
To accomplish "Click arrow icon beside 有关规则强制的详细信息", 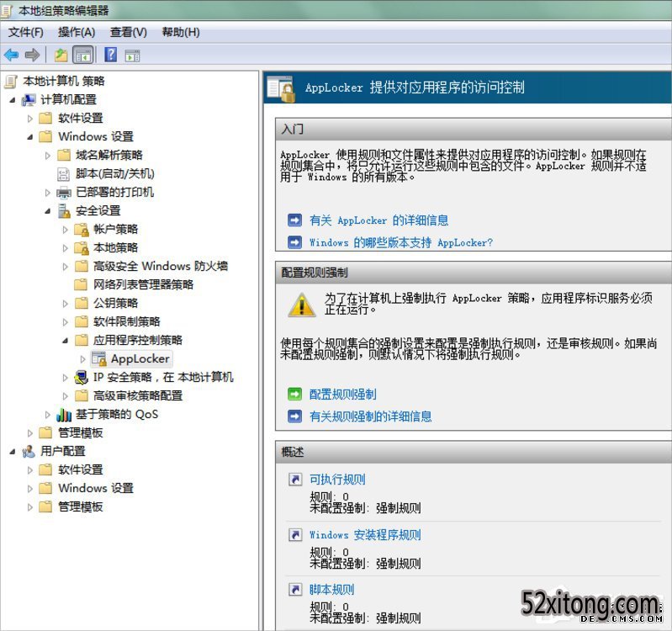I will pyautogui.click(x=295, y=416).
